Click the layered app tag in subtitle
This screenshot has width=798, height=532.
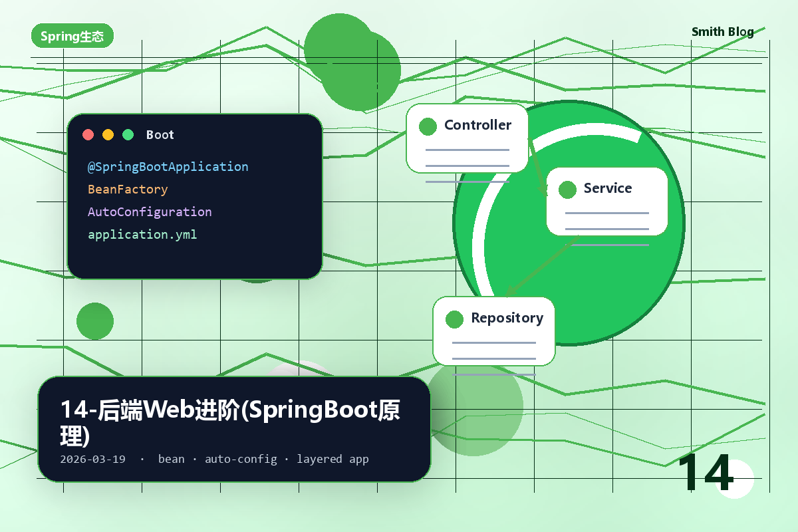[x=332, y=460]
